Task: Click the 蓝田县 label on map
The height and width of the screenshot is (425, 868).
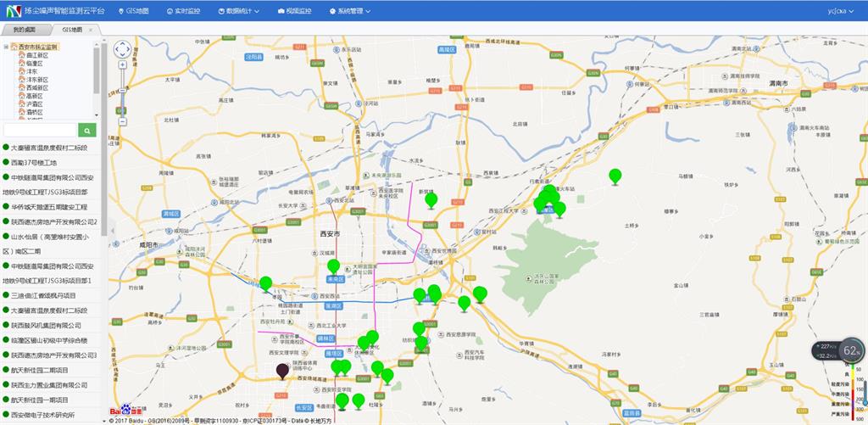Action: click(631, 413)
